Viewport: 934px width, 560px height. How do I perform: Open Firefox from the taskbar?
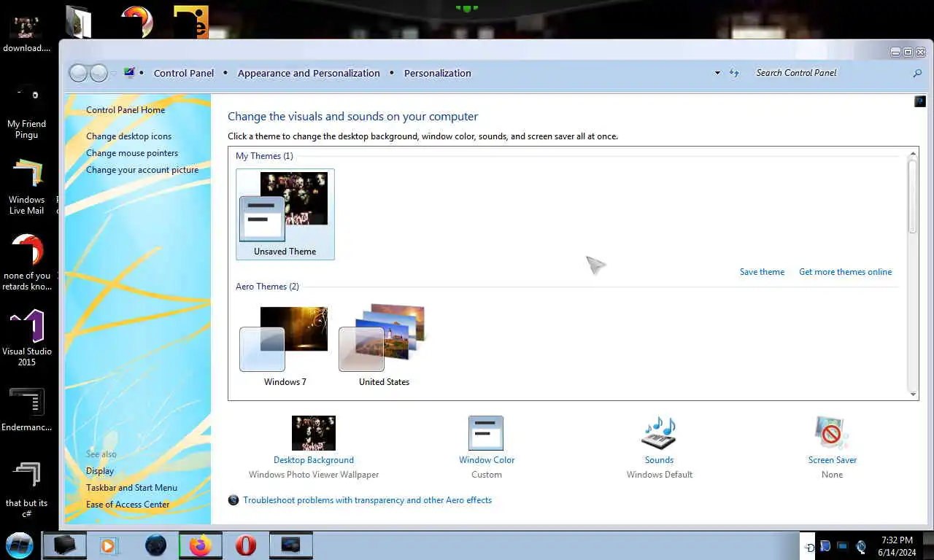pos(200,545)
